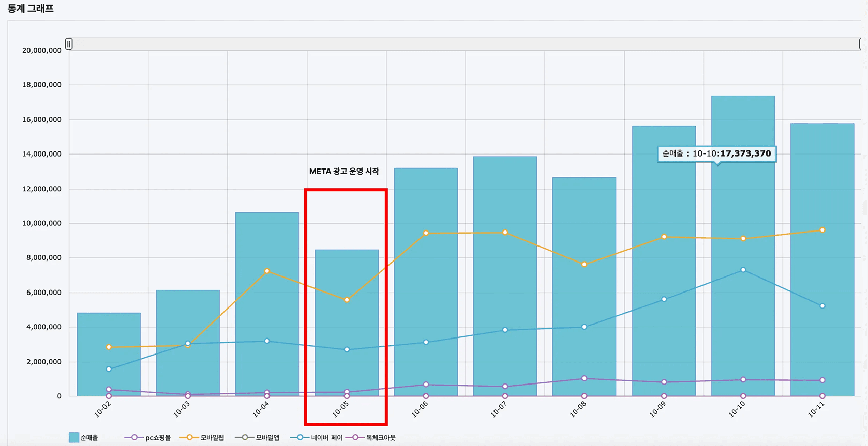The width and height of the screenshot is (868, 446).
Task: Toggle the 순매출 legend series
Action: [x=83, y=438]
